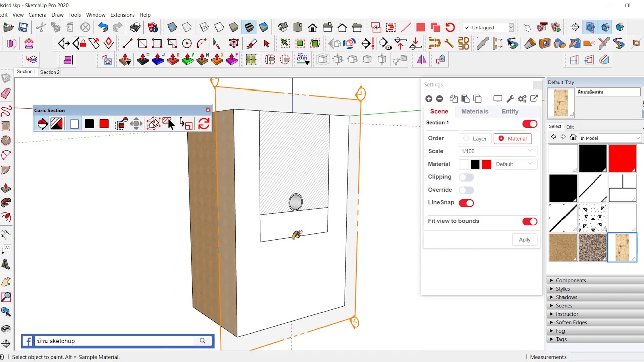Image resolution: width=644 pixels, height=362 pixels.
Task: Select the granite stone texture thumbnail
Action: (593, 247)
